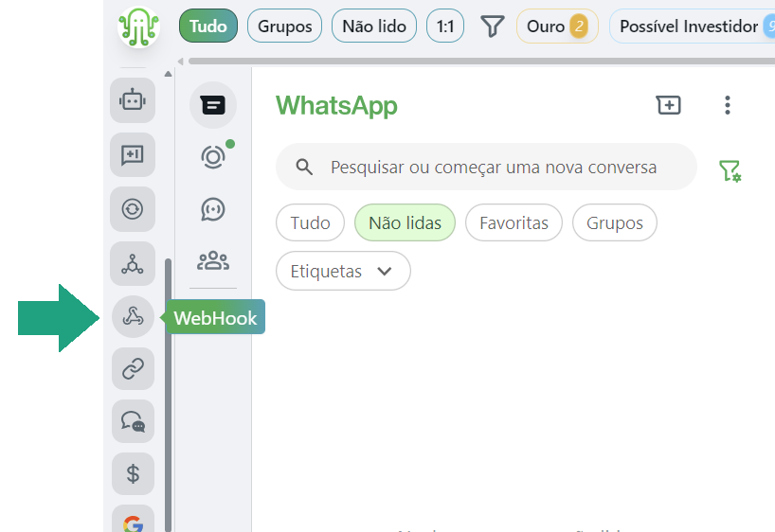Open the WebHook sidebar icon
This screenshot has width=775, height=532.
[x=133, y=316]
